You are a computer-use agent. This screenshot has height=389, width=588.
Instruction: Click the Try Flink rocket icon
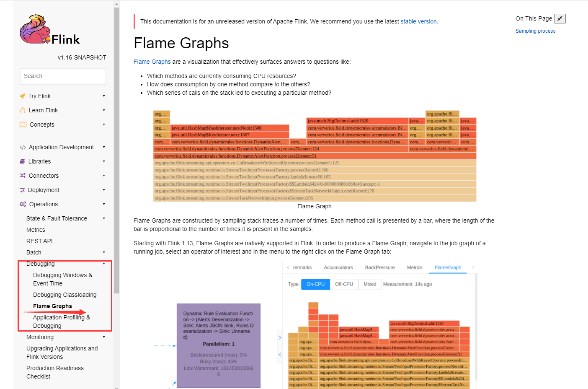[23, 96]
